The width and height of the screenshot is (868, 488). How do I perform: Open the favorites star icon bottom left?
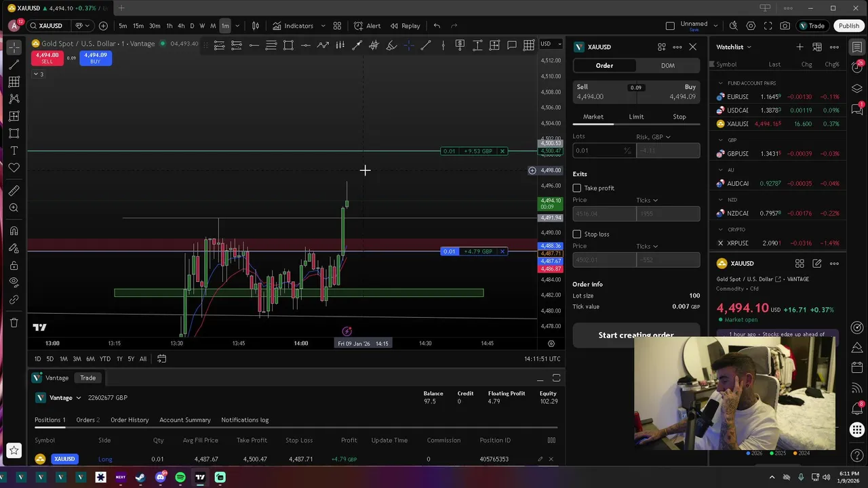click(14, 450)
